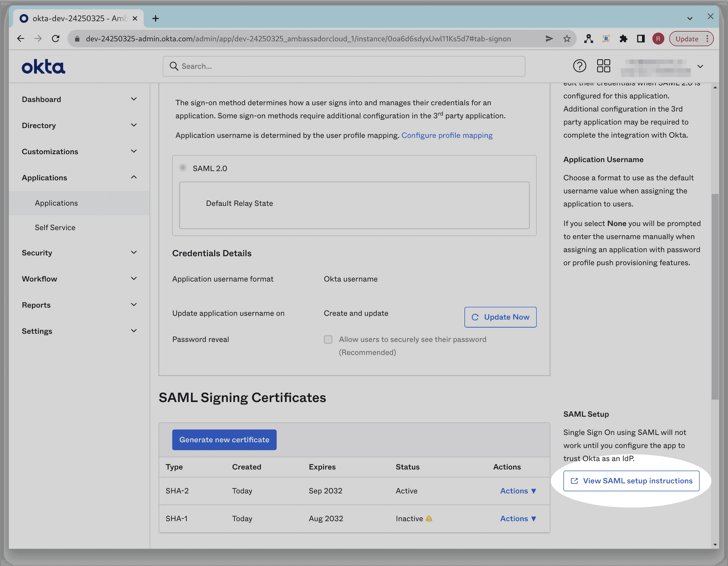Click the search magnifier icon
This screenshot has height=566, width=728.
click(174, 66)
